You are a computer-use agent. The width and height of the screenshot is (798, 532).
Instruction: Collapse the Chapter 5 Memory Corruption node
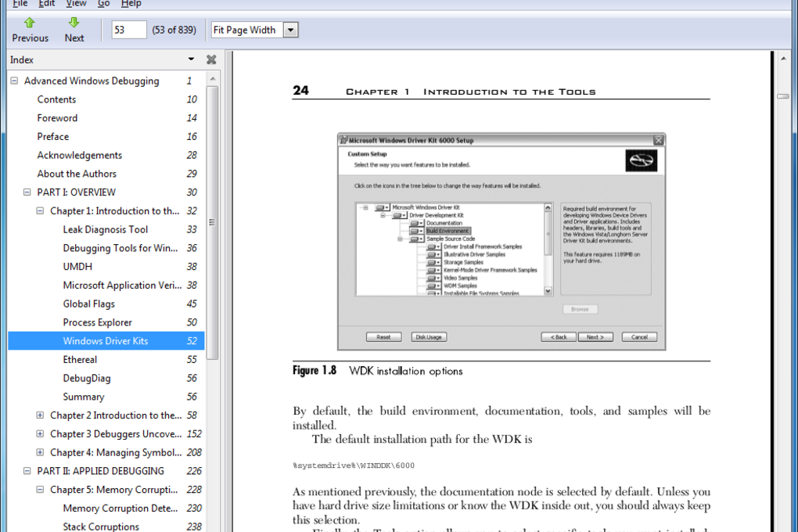coord(40,489)
